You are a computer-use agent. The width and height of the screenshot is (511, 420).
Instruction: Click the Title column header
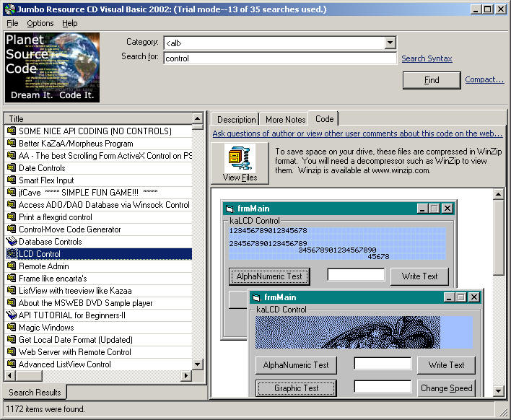coord(99,119)
